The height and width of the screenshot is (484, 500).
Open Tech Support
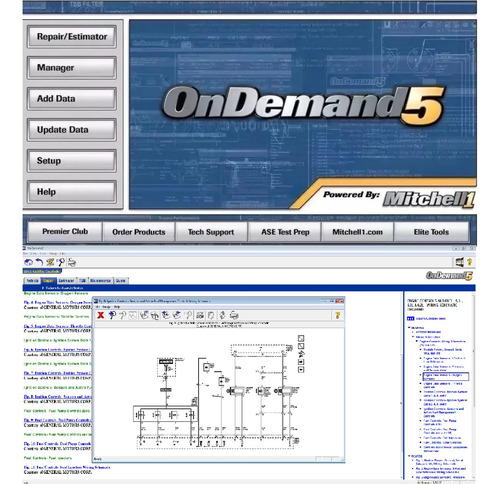(211, 232)
